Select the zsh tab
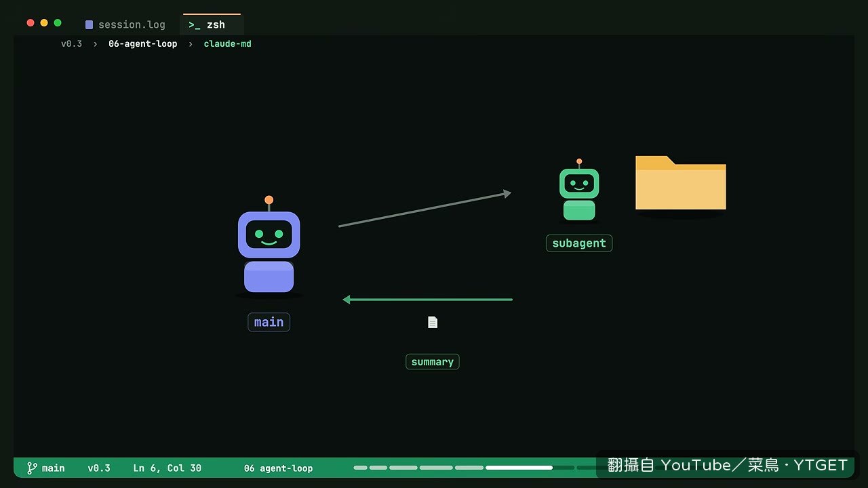Image resolution: width=868 pixels, height=488 pixels. click(212, 24)
